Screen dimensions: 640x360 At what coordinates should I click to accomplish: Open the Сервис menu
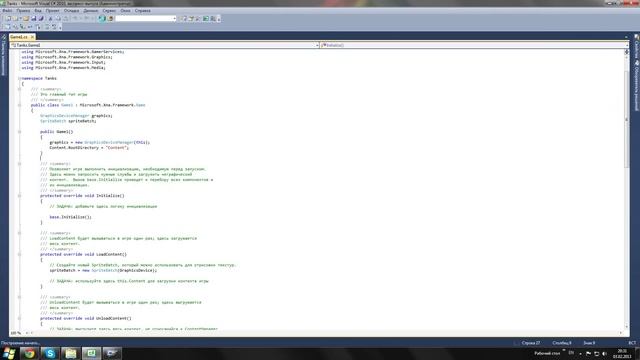click(109, 11)
